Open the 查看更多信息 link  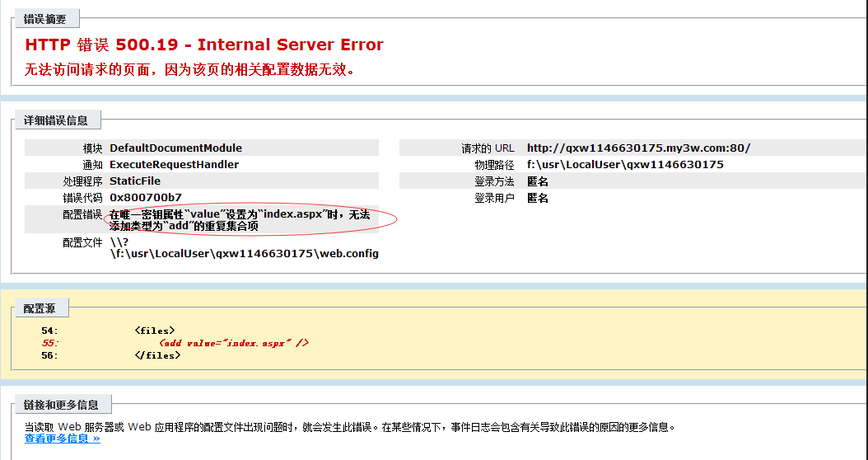click(62, 439)
